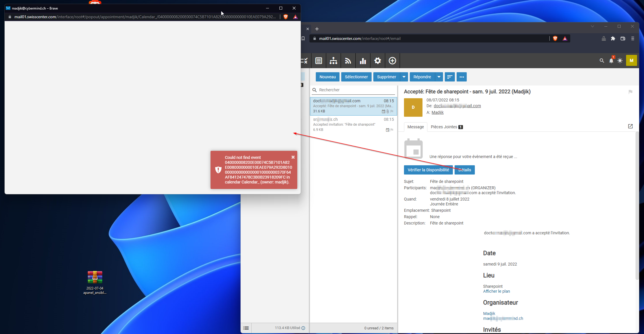Open the settings gear icon

coord(378,61)
